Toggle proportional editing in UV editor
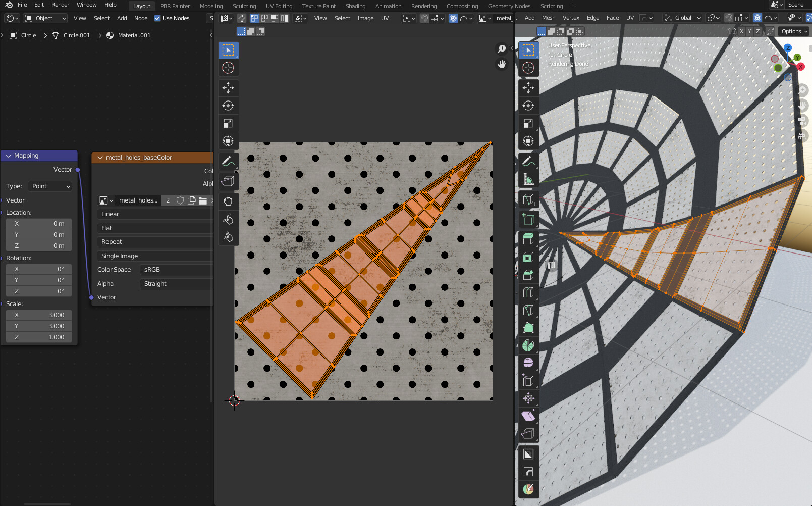 tap(453, 18)
